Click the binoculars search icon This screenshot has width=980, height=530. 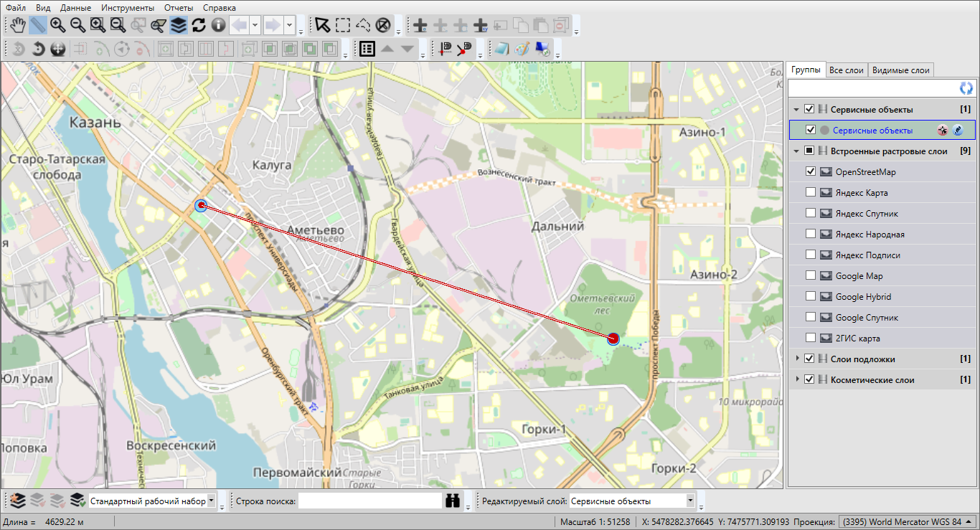click(x=452, y=501)
